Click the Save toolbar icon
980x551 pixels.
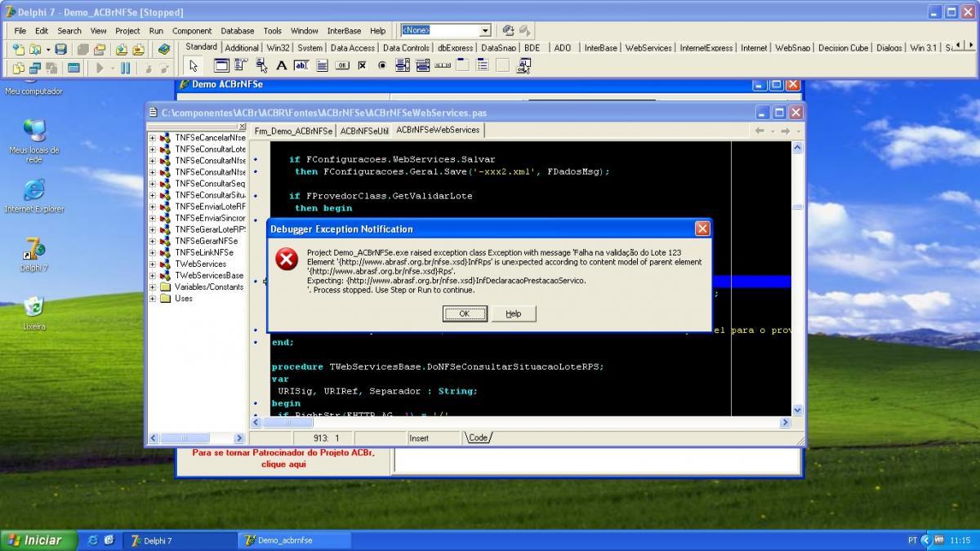pyautogui.click(x=60, y=49)
